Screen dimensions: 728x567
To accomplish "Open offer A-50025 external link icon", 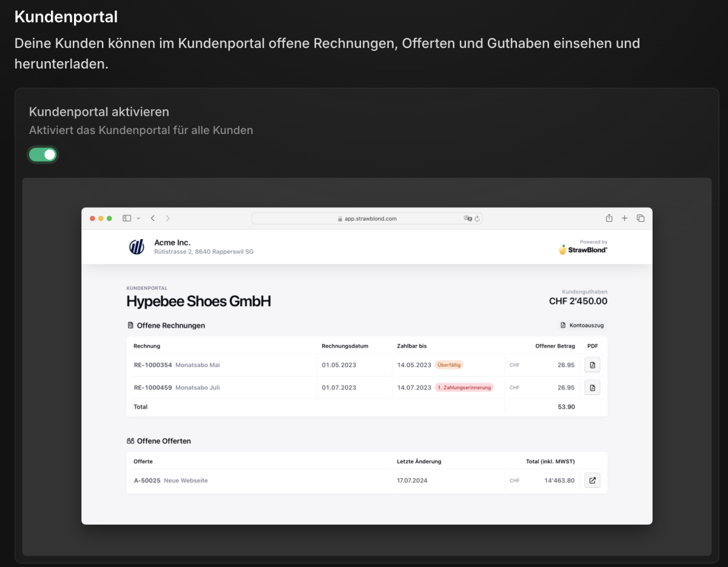I will click(x=593, y=480).
